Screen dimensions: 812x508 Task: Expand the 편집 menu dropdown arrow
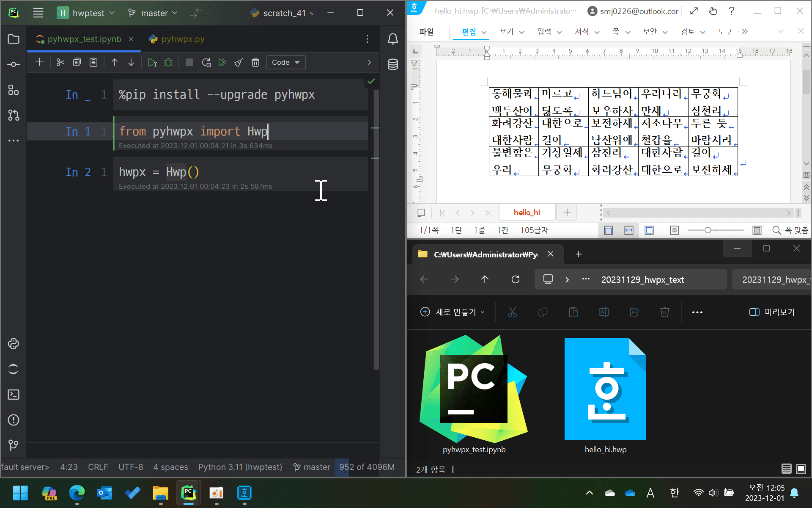(x=484, y=32)
